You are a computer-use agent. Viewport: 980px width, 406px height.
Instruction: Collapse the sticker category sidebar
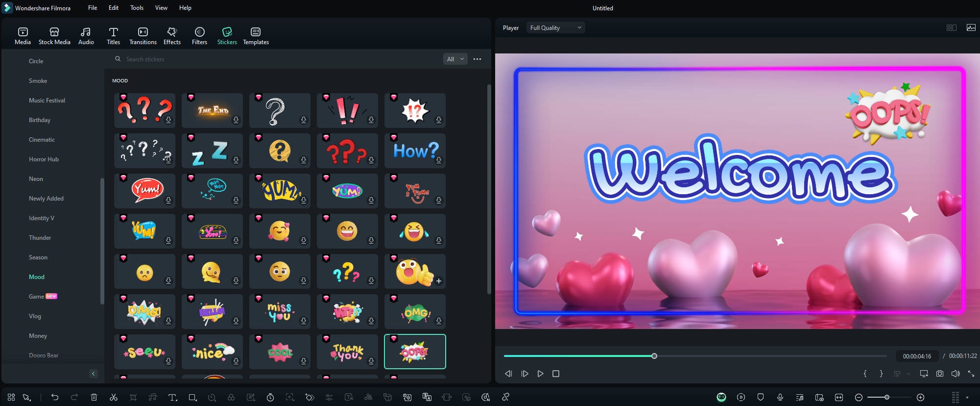point(93,374)
